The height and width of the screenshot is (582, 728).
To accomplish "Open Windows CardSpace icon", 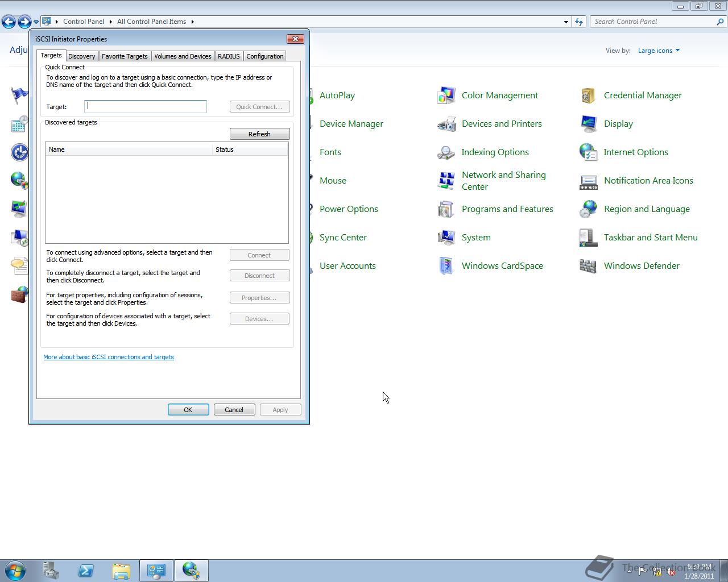I will pos(446,266).
